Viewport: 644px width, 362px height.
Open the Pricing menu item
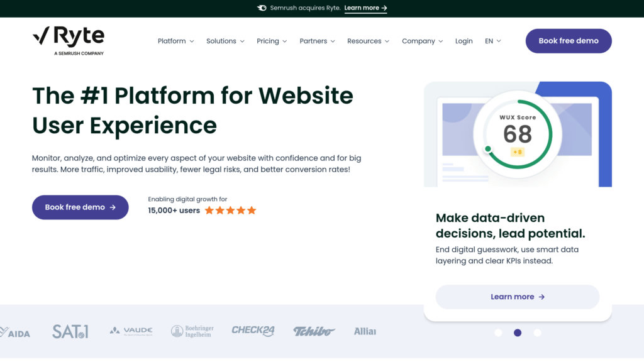coord(272,41)
